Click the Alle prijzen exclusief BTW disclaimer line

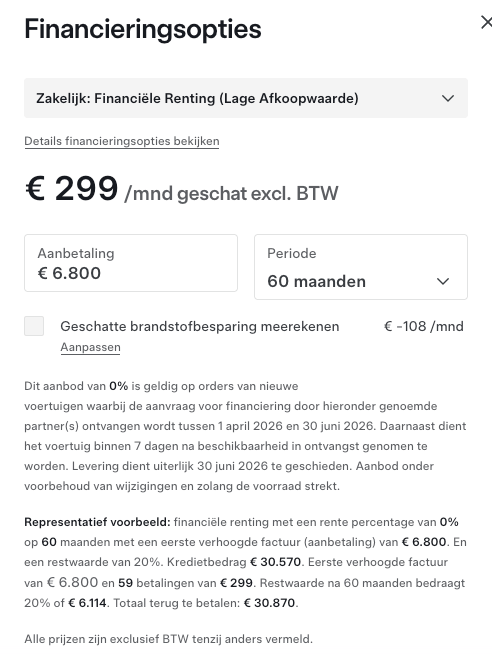168,639
